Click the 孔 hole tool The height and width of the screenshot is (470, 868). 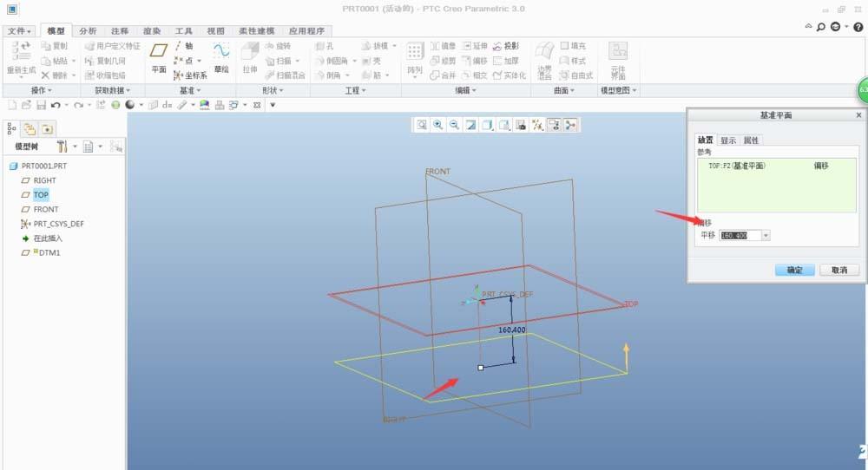[x=325, y=46]
